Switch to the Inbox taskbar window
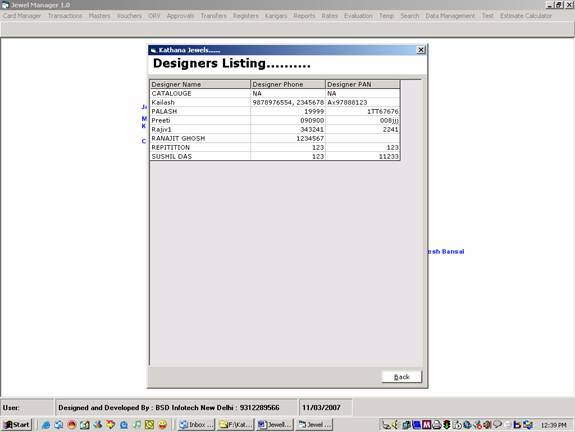575x432 pixels. click(197, 425)
